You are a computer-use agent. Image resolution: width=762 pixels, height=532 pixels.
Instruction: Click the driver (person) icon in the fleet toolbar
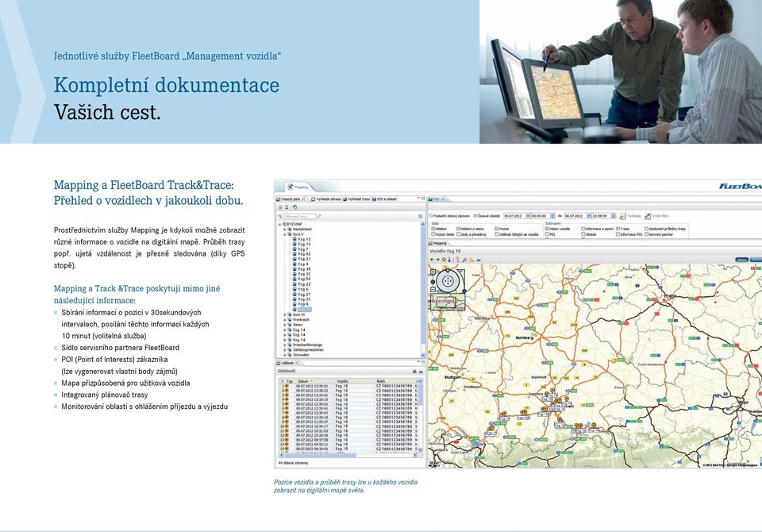point(287,206)
